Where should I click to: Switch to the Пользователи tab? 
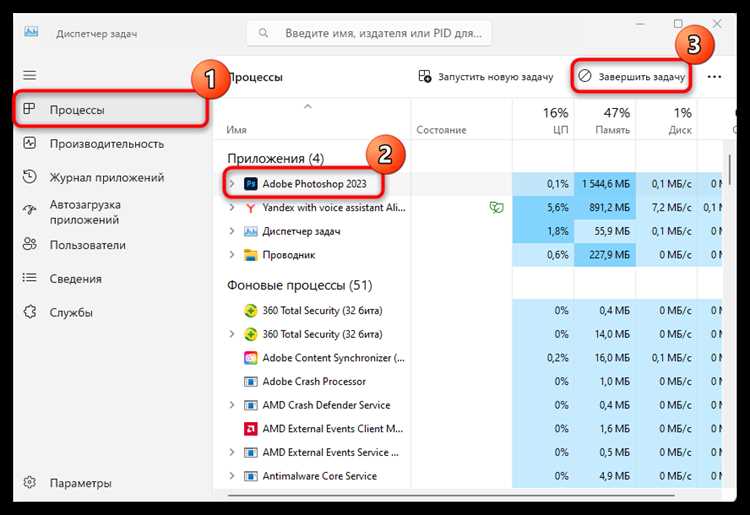tap(111, 245)
